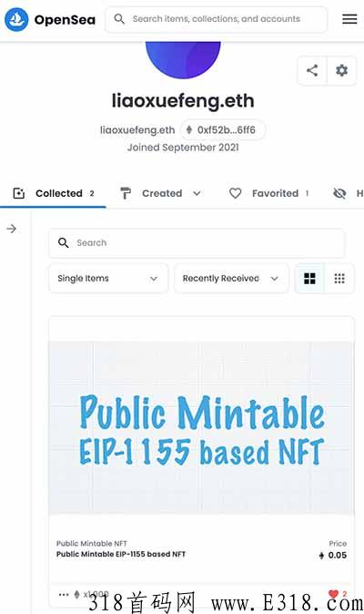Click the Ethereum icon by wallet address

189,129
